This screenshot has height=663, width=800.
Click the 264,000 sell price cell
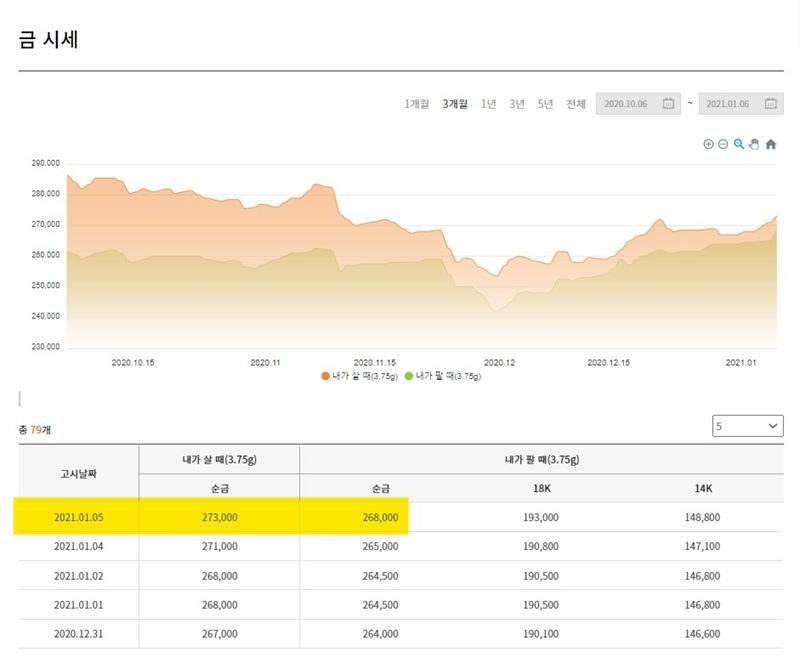pos(380,634)
